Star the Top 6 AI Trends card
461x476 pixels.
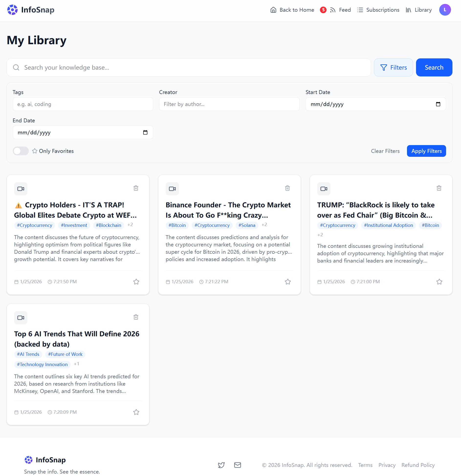pos(136,412)
